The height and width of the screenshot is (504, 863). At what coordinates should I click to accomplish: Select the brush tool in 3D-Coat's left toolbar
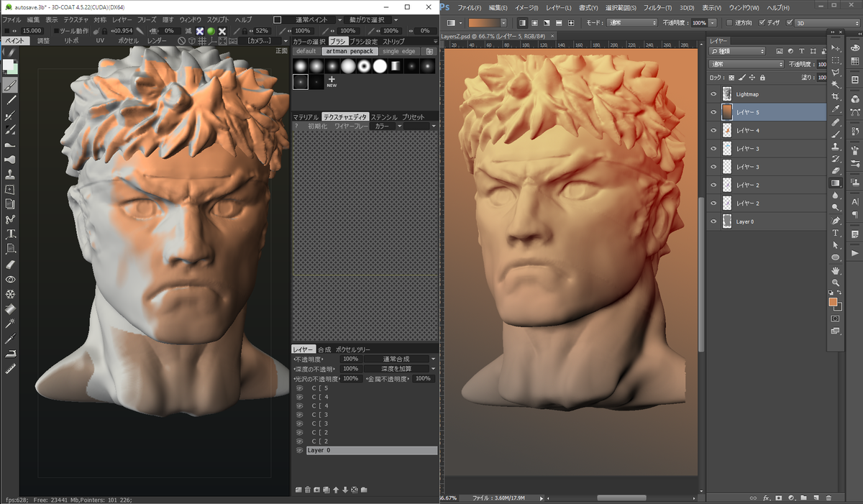11,84
